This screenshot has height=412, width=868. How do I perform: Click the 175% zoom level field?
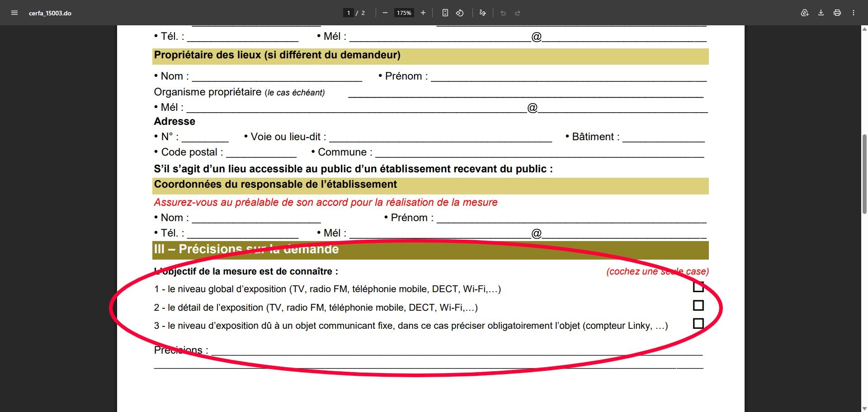(x=404, y=13)
